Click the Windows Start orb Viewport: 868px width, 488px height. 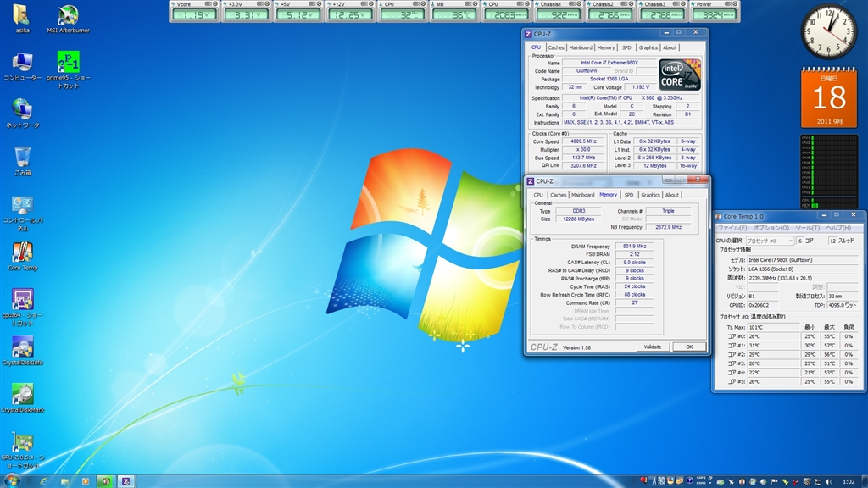click(x=14, y=480)
